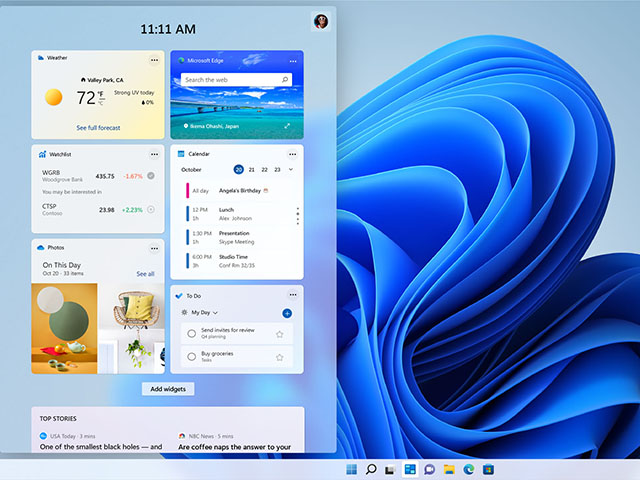
Task: Add a new task in To Do widget
Action: pyautogui.click(x=287, y=313)
